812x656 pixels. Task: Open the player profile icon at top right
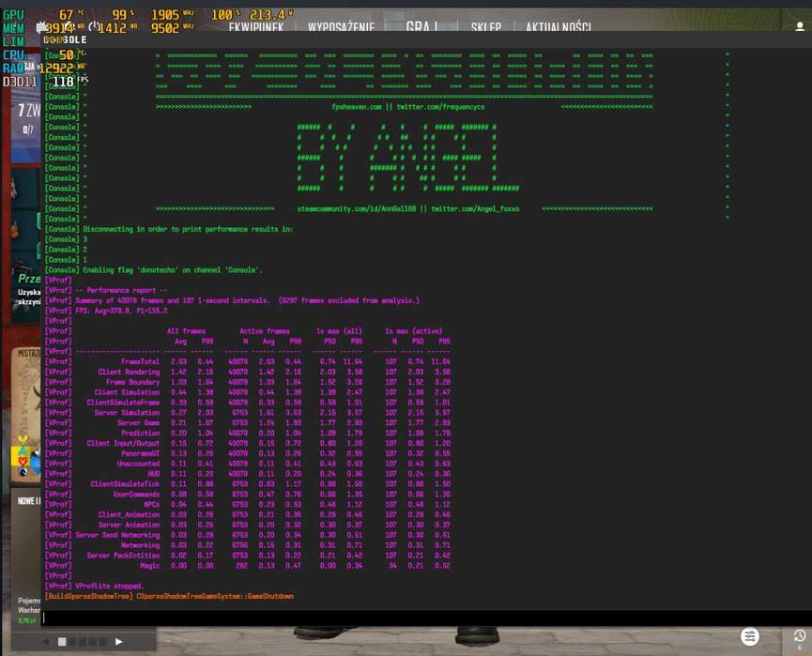(x=800, y=27)
